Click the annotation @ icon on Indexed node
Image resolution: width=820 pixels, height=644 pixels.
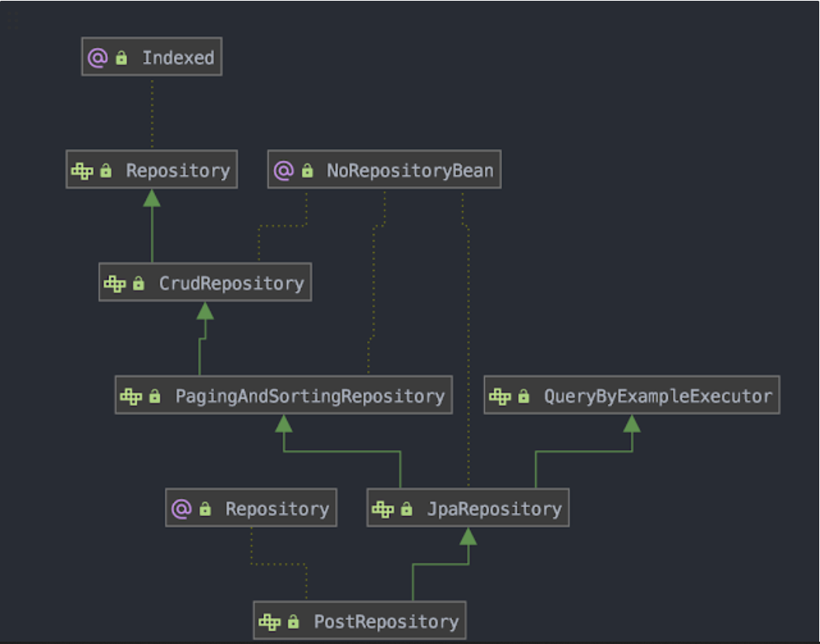pos(98,57)
